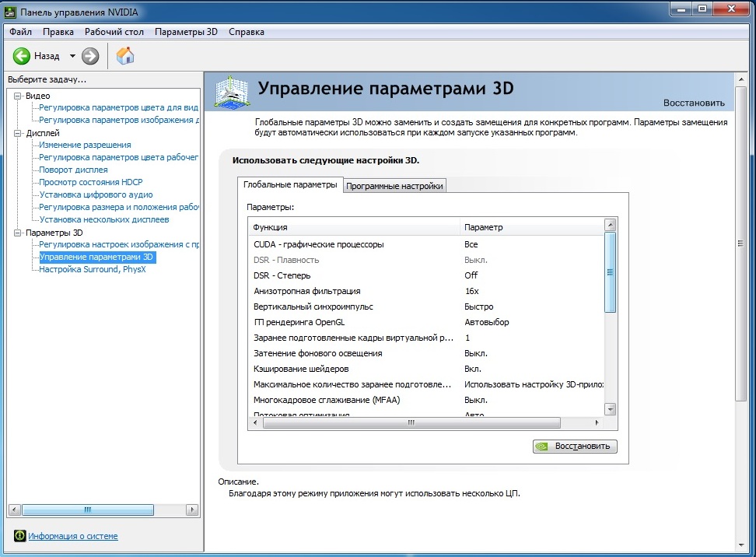Collapse the Параметры 3D tree node
Screen dimensions: 756x557
coord(18,233)
